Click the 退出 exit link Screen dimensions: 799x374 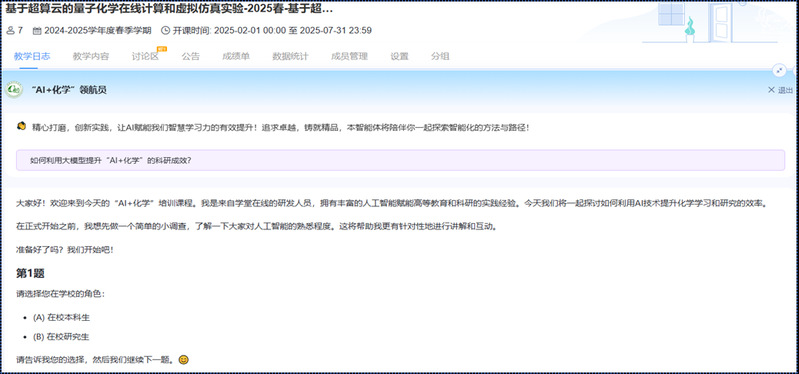click(x=785, y=90)
